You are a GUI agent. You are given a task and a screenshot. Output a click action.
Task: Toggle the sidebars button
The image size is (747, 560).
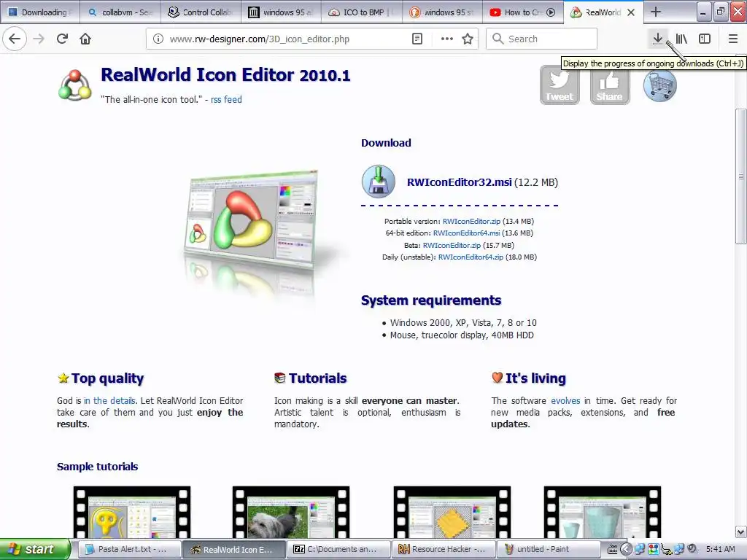(x=705, y=39)
